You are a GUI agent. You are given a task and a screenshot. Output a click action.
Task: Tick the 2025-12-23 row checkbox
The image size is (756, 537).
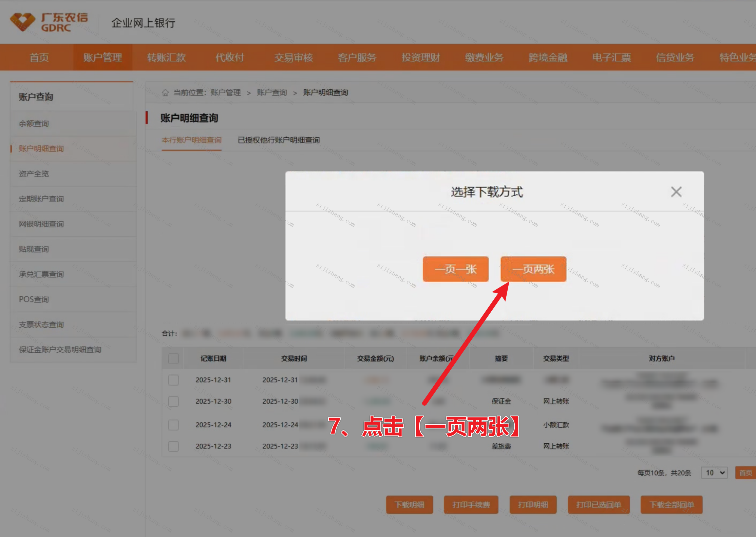tap(173, 446)
